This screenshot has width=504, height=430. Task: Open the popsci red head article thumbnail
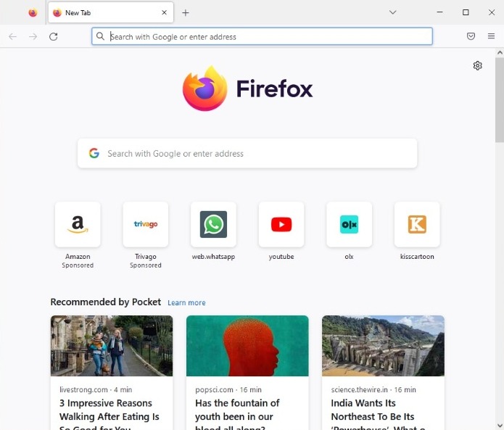click(247, 346)
